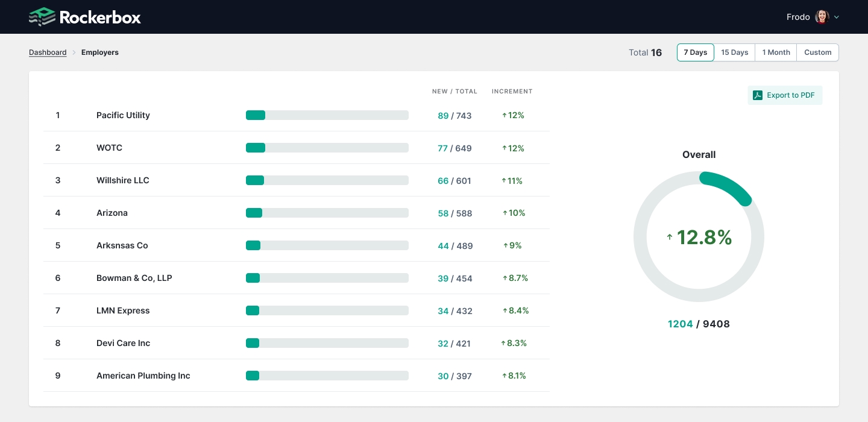Click Frodo's profile avatar

pyautogui.click(x=822, y=17)
